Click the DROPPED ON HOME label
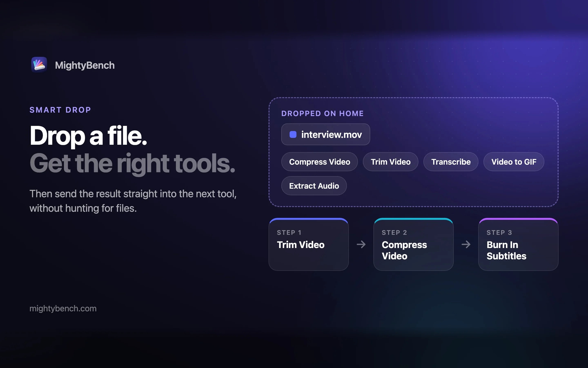Screen dimensions: 588x368 [x=322, y=113]
